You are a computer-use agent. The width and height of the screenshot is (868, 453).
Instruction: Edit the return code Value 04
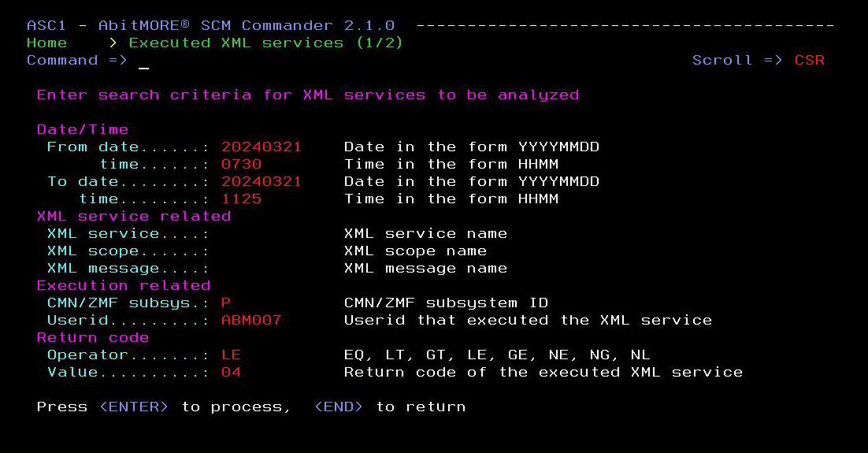coord(231,372)
